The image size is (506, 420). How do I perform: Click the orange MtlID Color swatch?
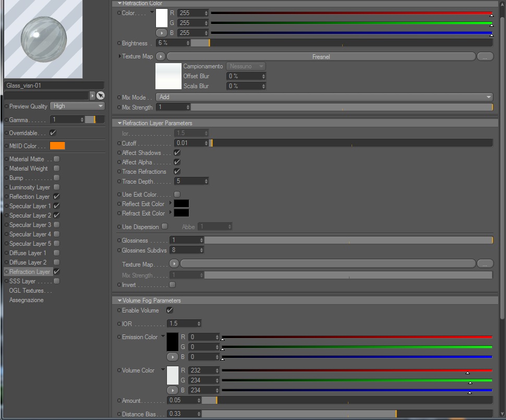57,146
